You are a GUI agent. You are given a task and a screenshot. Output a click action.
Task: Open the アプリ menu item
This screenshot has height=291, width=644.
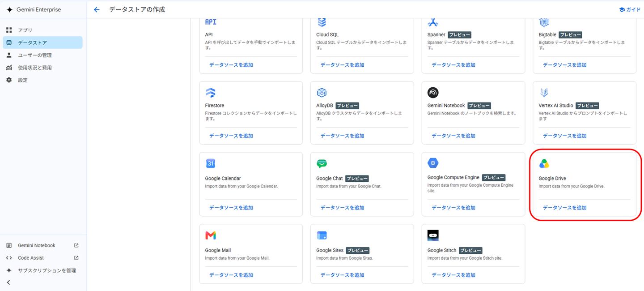pos(42,30)
